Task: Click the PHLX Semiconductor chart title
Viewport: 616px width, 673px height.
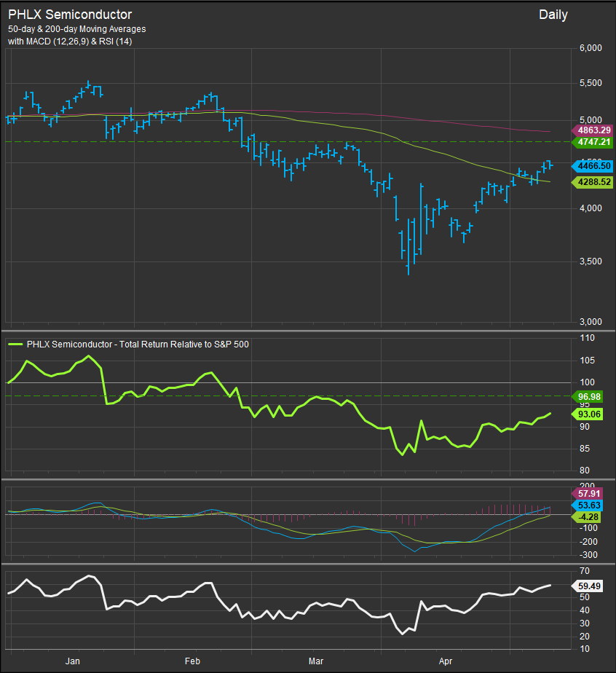Action: [70, 15]
